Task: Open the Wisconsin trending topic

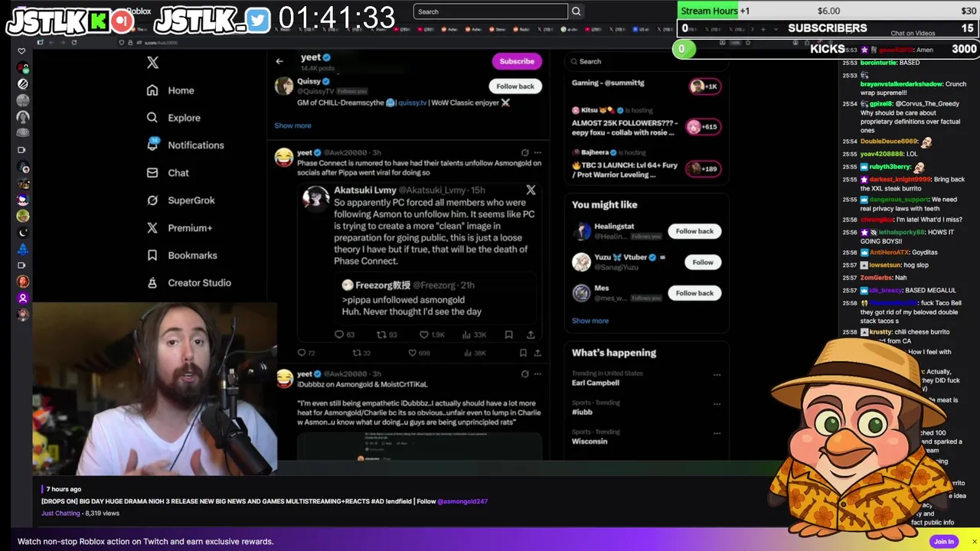Action: [590, 442]
